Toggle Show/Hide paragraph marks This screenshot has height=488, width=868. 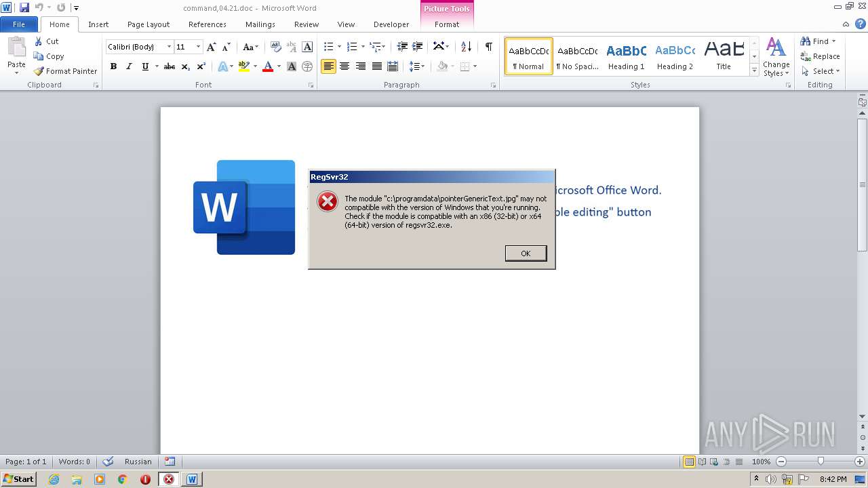[488, 47]
